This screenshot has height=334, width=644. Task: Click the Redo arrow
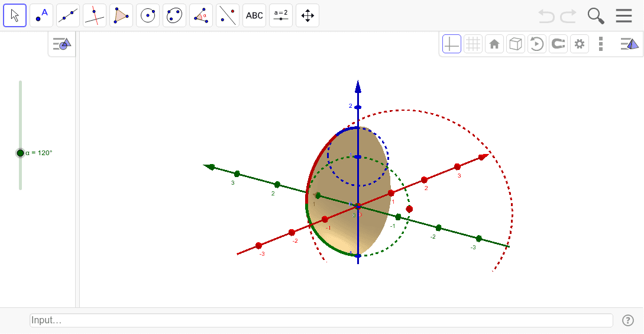569,16
